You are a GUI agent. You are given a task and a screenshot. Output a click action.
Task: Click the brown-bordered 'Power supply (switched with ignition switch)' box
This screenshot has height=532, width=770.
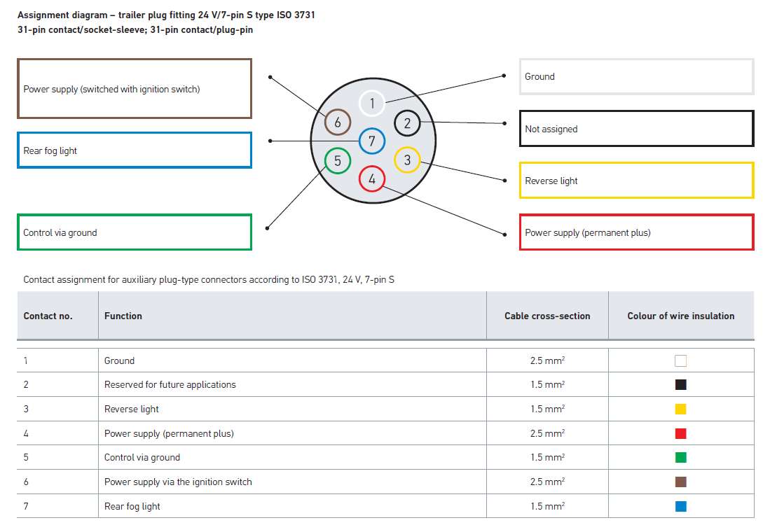pyautogui.click(x=135, y=89)
